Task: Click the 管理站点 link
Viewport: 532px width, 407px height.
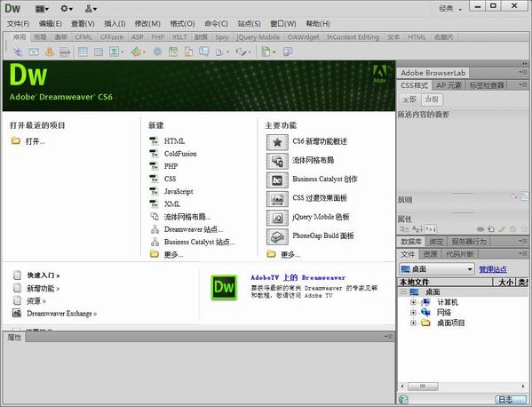Action: pyautogui.click(x=493, y=269)
